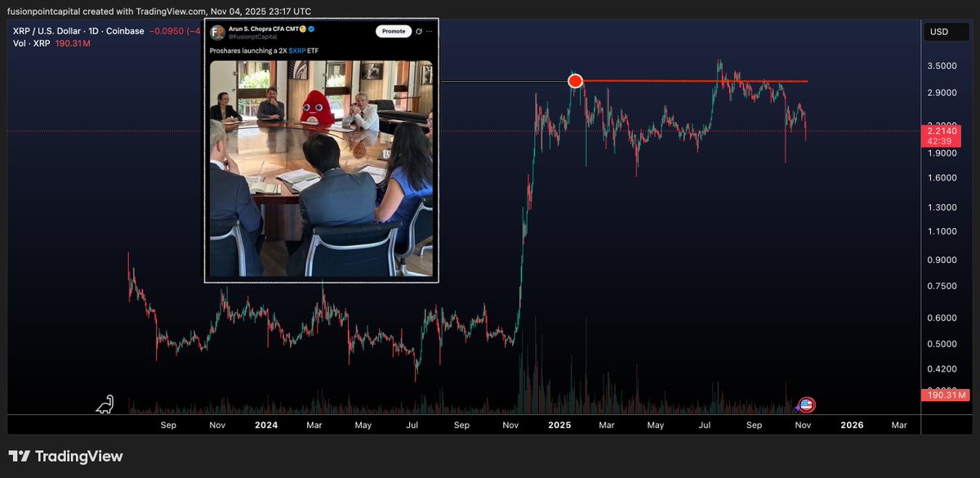Click the Promote button on the tweet
This screenshot has width=980, height=478.
pyautogui.click(x=393, y=31)
